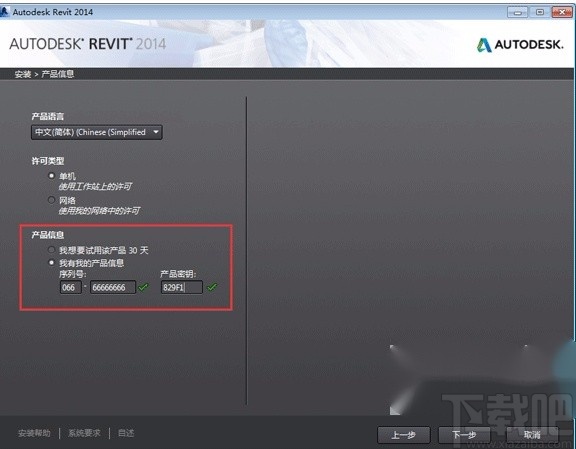Click the 产品信息 section heading
The image size is (576, 449).
click(48, 235)
